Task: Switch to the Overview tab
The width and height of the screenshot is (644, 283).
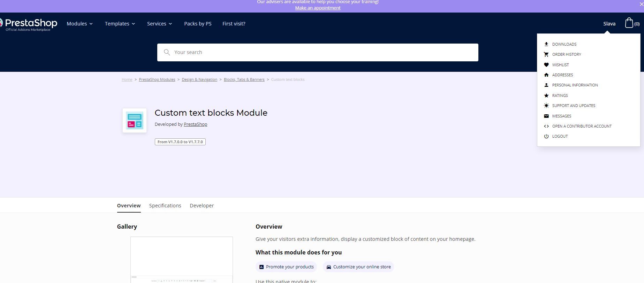Action: click(x=129, y=206)
